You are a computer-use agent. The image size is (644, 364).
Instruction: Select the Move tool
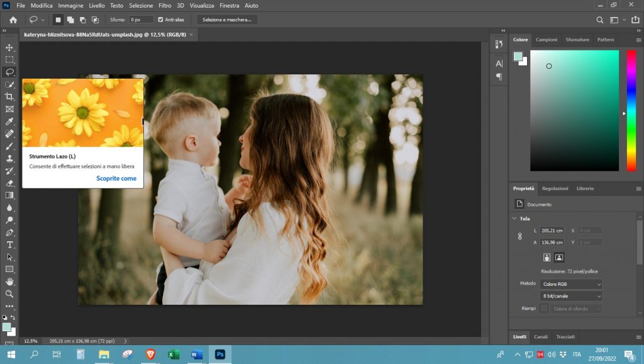click(x=9, y=47)
